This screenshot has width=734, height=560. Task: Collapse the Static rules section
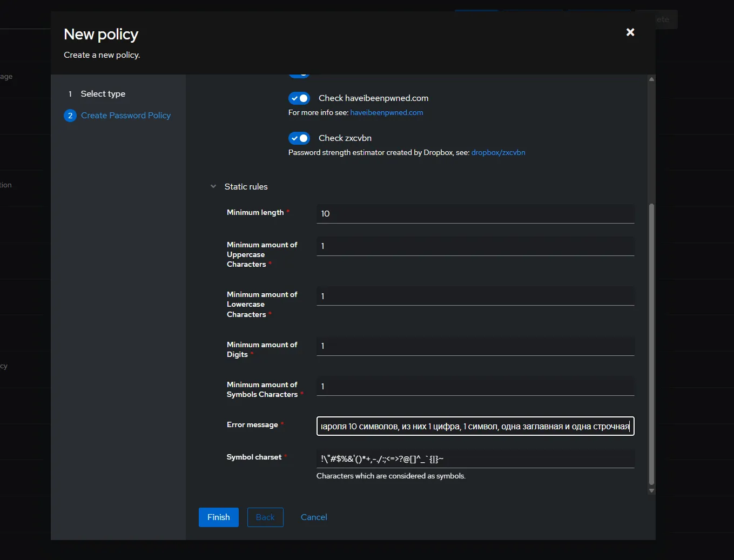pos(213,187)
